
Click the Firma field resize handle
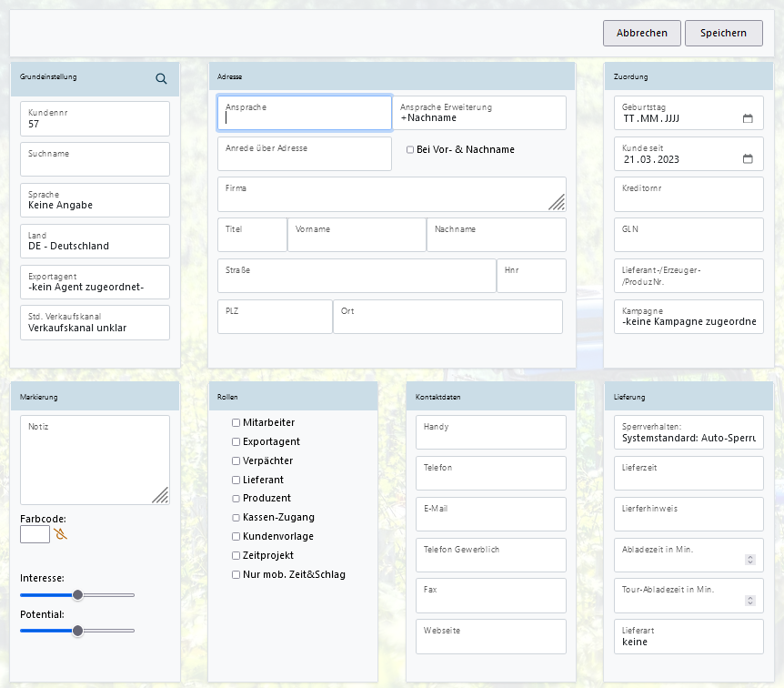(x=556, y=202)
